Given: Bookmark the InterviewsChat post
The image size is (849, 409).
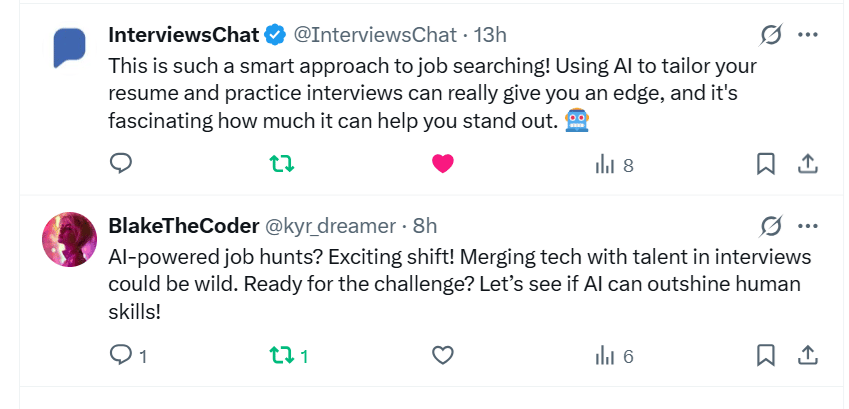Looking at the screenshot, I should (766, 164).
